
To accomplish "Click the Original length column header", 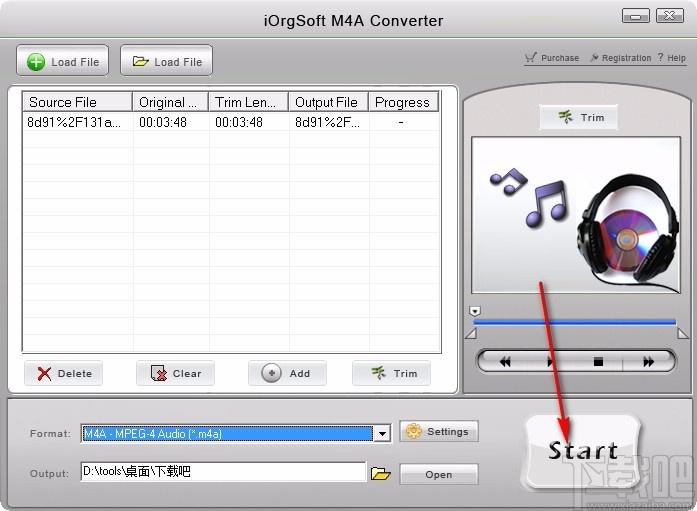I will [x=171, y=102].
